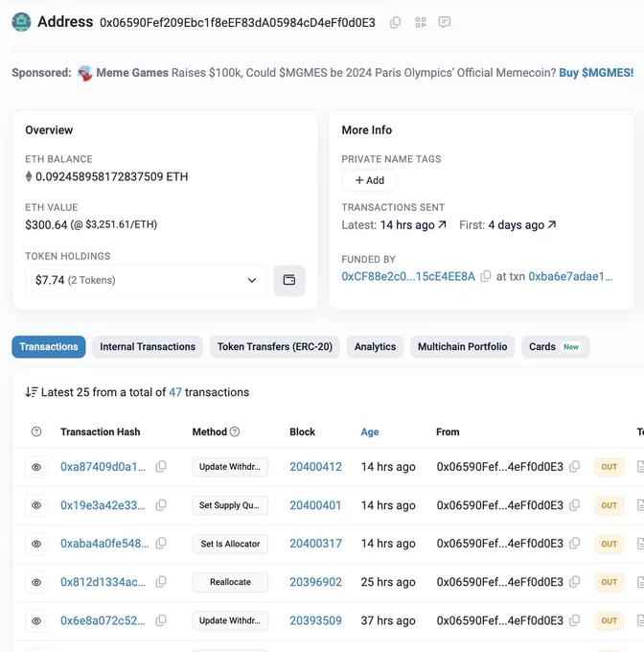Screen dimensions: 644x652
Task: Click 37 hrs ago age cell
Action: coord(388,620)
